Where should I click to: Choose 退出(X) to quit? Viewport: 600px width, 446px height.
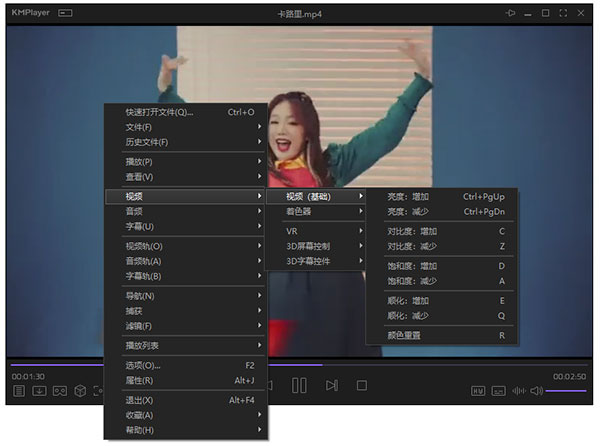pyautogui.click(x=186, y=400)
